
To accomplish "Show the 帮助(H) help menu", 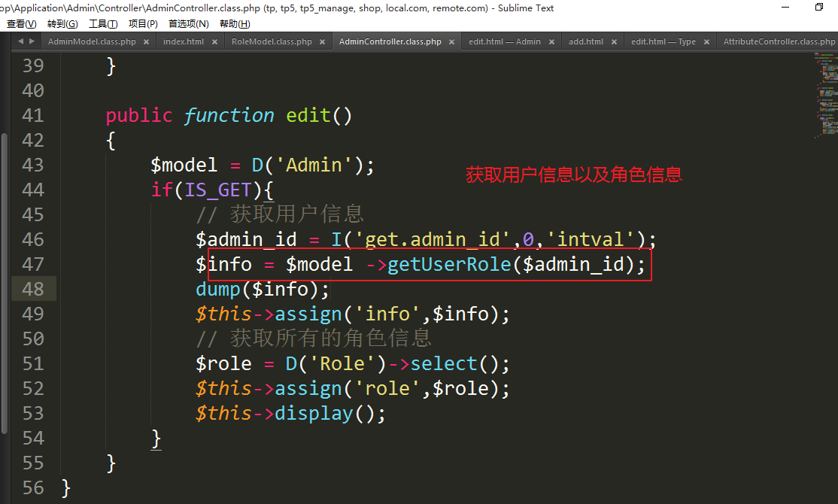I will tap(234, 24).
